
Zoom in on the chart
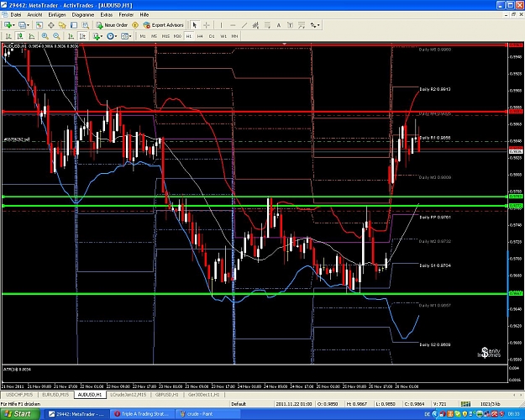pos(45,36)
